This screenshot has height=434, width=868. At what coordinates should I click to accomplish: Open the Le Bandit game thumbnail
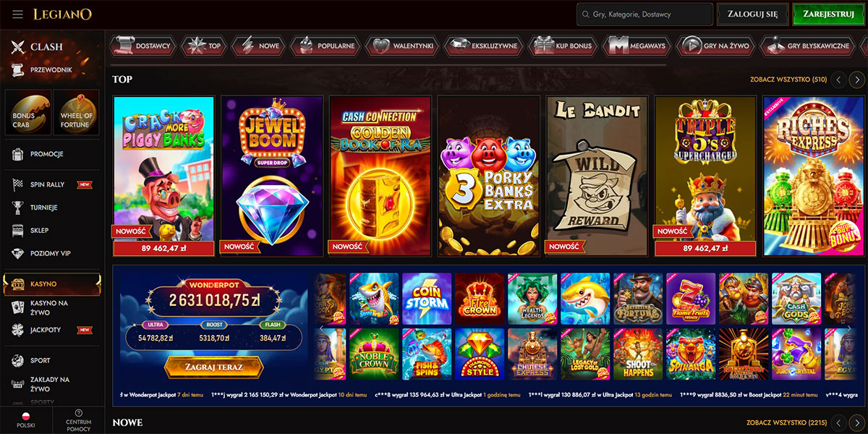tap(597, 176)
